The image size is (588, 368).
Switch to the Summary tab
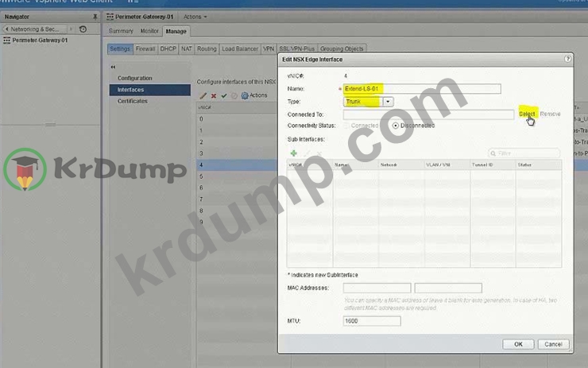(121, 31)
